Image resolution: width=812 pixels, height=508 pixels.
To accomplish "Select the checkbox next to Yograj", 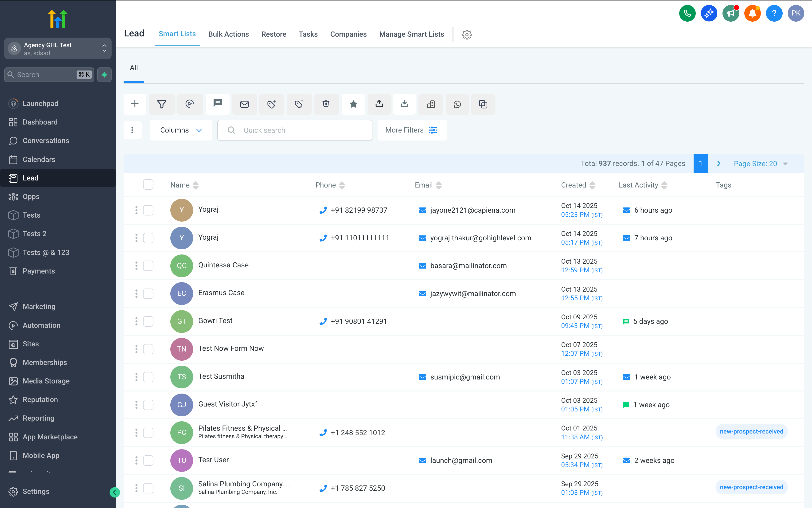I will 148,210.
